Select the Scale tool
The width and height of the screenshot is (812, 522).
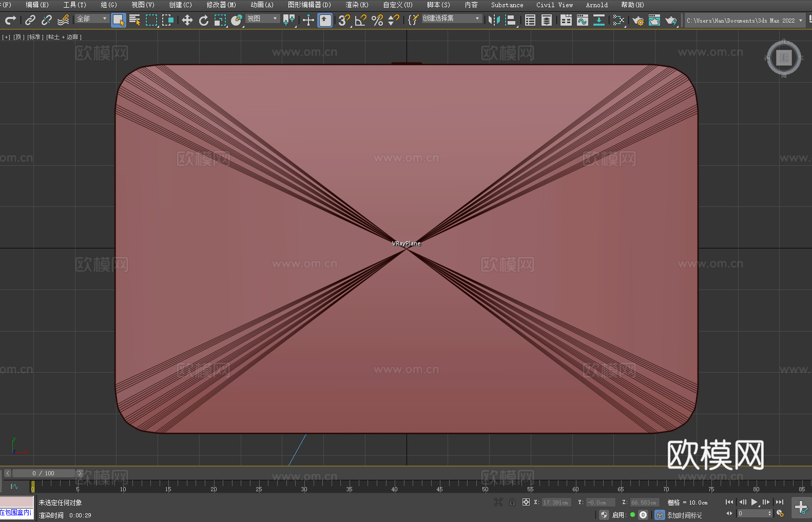click(220, 20)
